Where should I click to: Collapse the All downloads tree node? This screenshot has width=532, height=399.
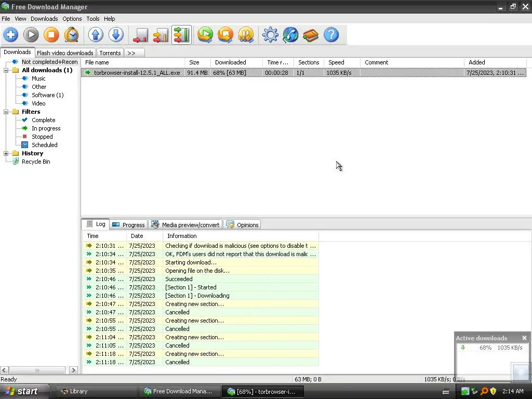pyautogui.click(x=6, y=70)
